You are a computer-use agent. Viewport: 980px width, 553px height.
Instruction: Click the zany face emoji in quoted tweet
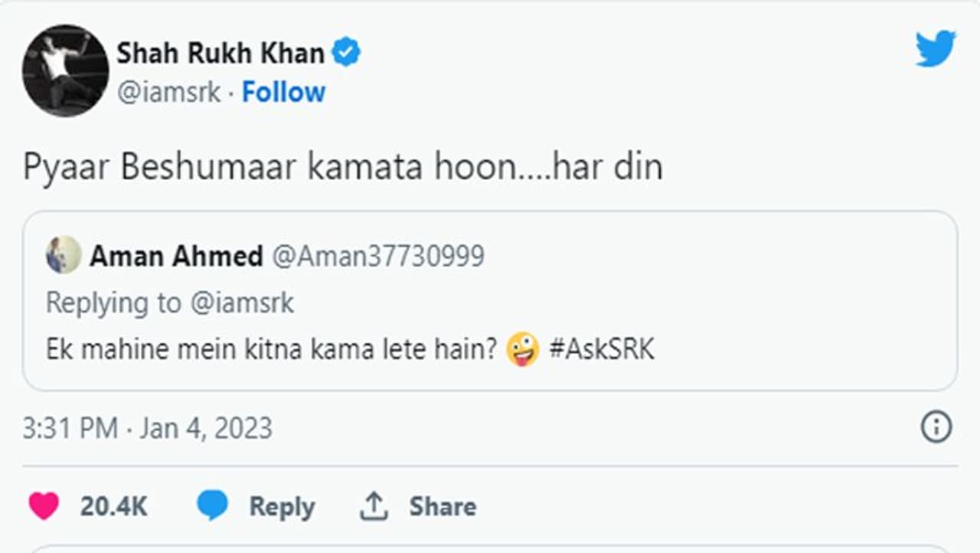point(524,349)
